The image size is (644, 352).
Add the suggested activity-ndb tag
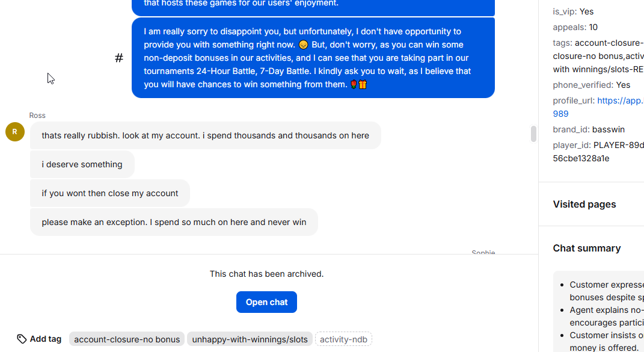click(343, 339)
